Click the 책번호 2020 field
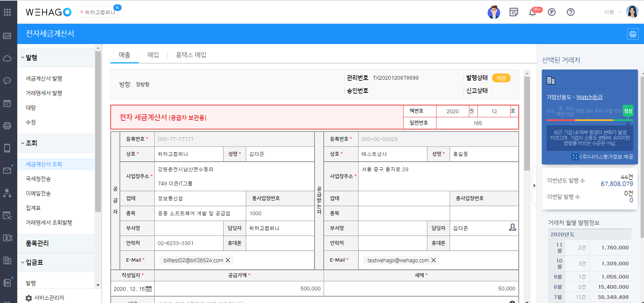This screenshot has width=644, height=303. pyautogui.click(x=452, y=112)
